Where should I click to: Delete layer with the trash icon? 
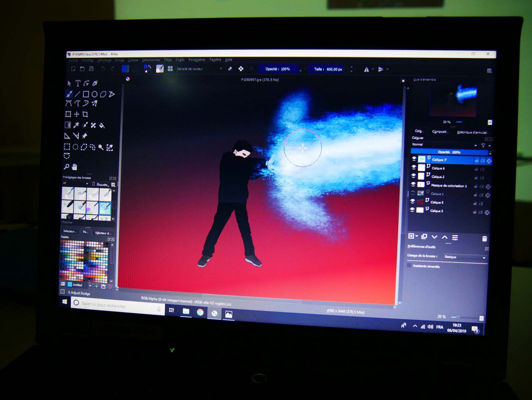click(x=484, y=239)
